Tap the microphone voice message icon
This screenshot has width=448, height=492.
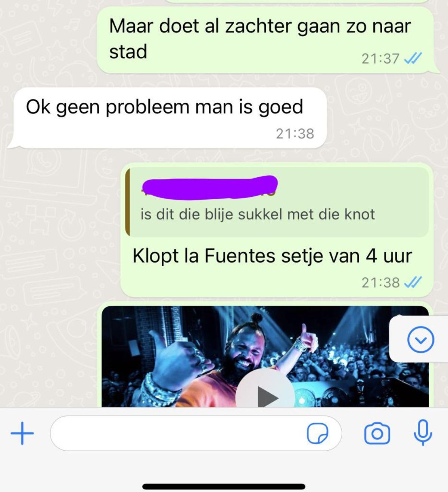[423, 432]
